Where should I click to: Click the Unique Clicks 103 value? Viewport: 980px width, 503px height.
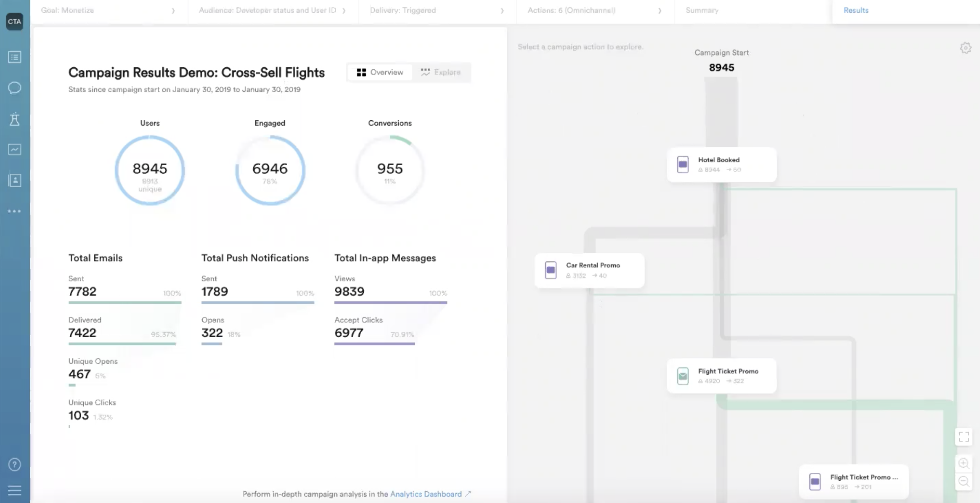(79, 415)
